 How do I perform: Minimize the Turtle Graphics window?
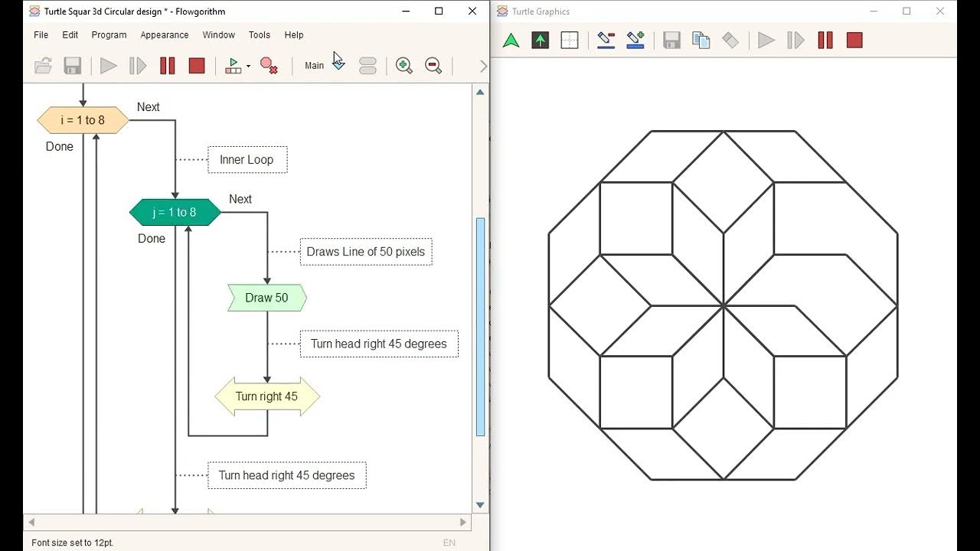point(874,11)
